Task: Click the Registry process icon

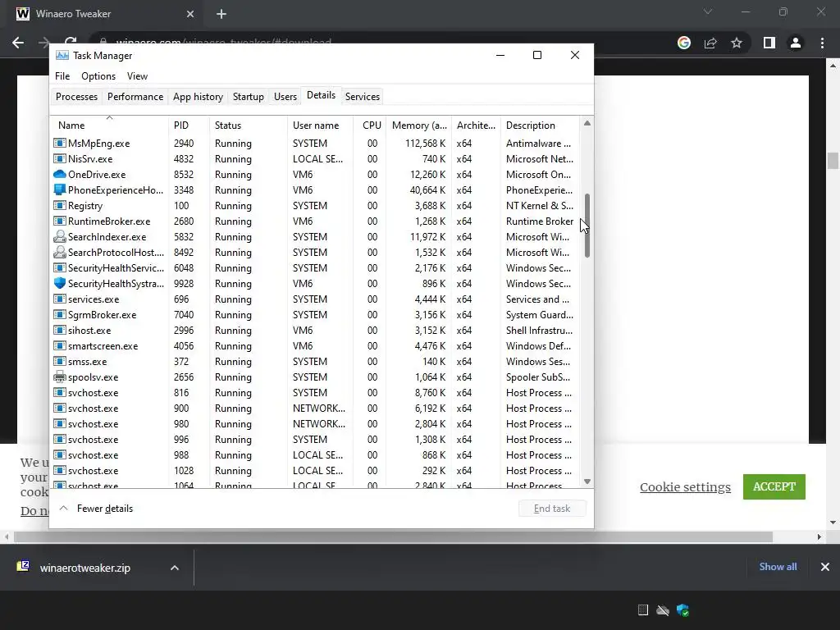Action: [59, 206]
